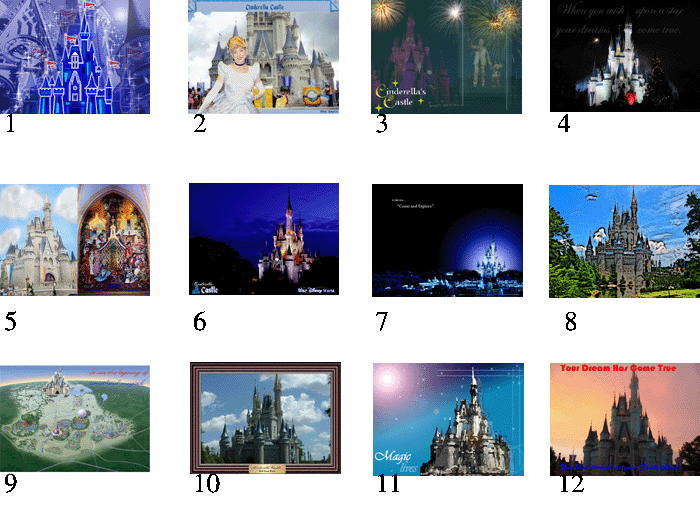Select thumbnail 2 showing Cinderella in front of castle

(x=263, y=57)
